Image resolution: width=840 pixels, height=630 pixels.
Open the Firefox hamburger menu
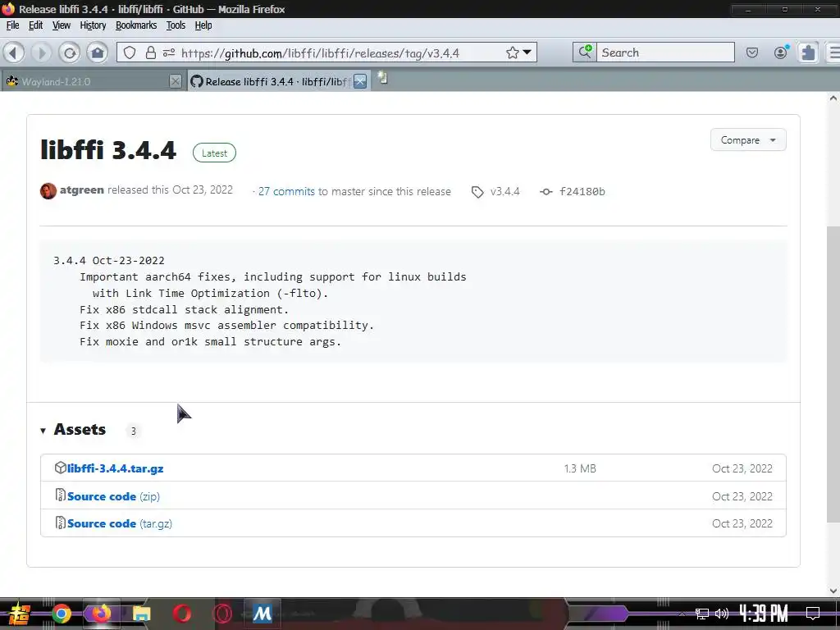[x=834, y=52]
